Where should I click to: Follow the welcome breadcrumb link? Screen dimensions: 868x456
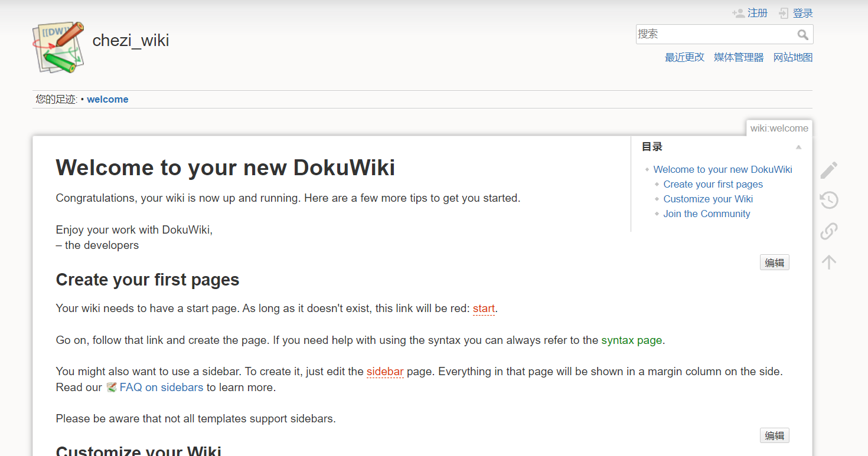point(107,99)
